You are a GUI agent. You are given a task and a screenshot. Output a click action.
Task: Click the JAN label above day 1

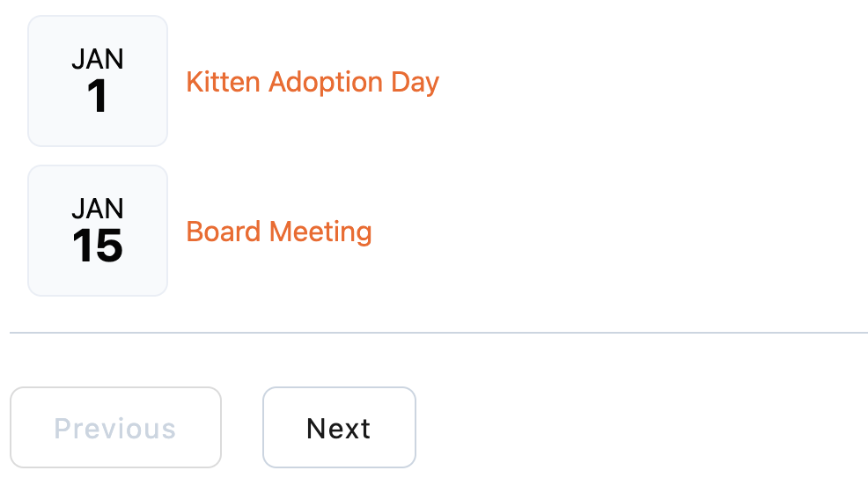point(98,59)
